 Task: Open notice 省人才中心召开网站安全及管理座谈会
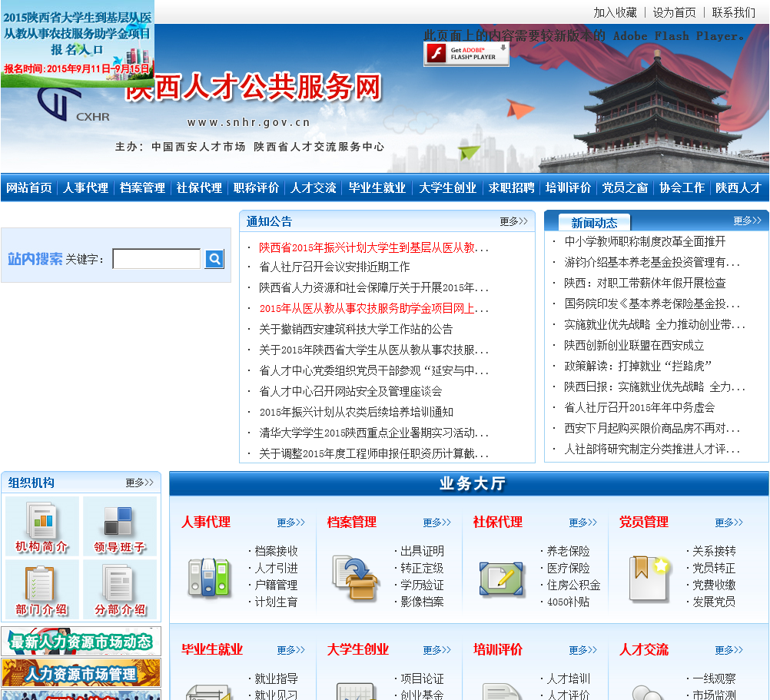click(x=350, y=392)
